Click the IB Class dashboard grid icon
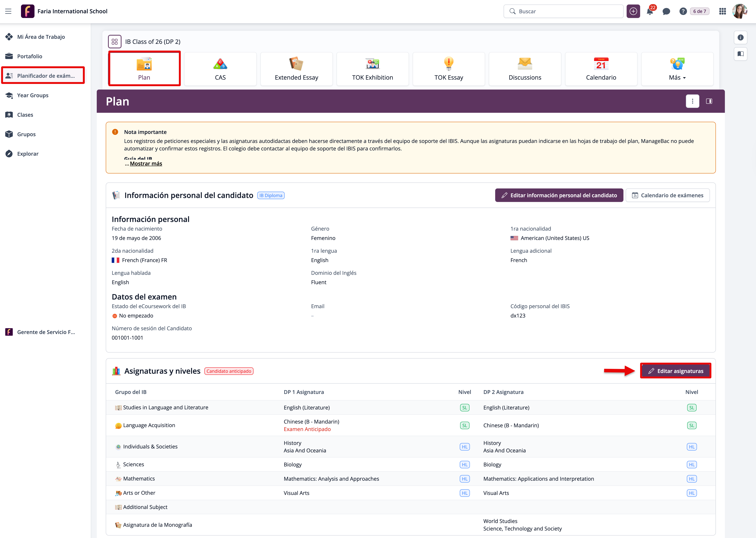Screen dimensions: 756x538 coord(115,42)
